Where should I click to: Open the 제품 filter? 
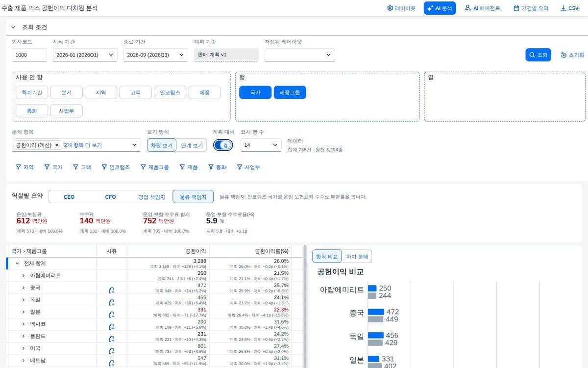[x=188, y=167]
